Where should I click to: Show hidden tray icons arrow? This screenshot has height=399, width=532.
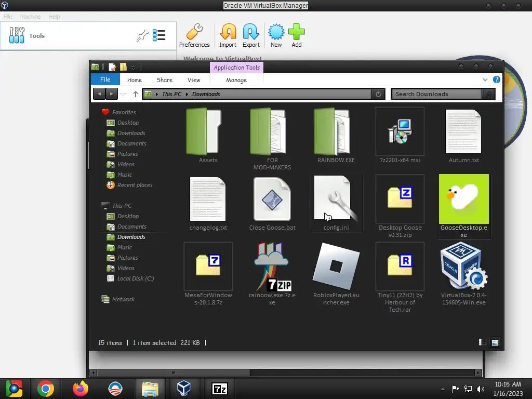click(x=443, y=389)
